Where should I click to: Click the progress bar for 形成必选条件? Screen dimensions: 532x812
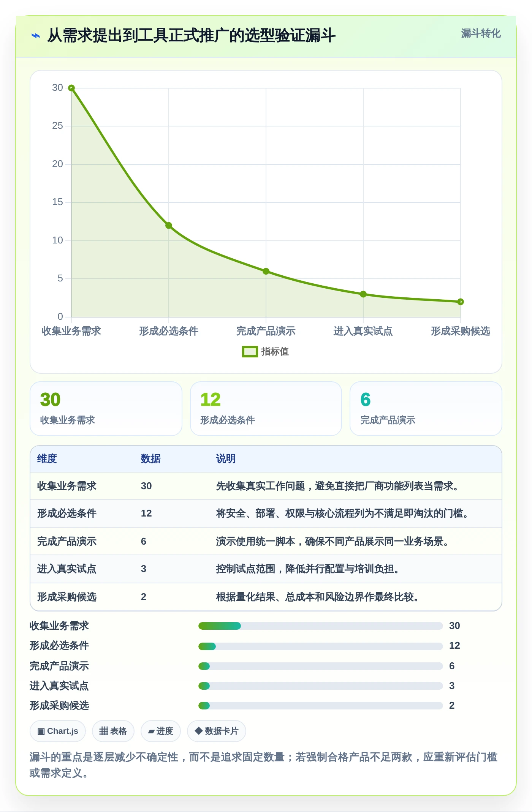321,646
